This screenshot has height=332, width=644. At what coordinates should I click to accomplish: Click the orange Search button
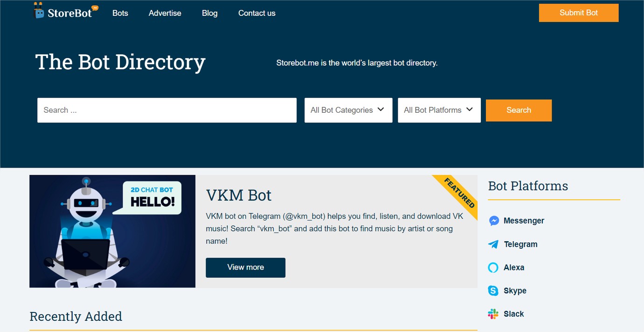pos(519,110)
